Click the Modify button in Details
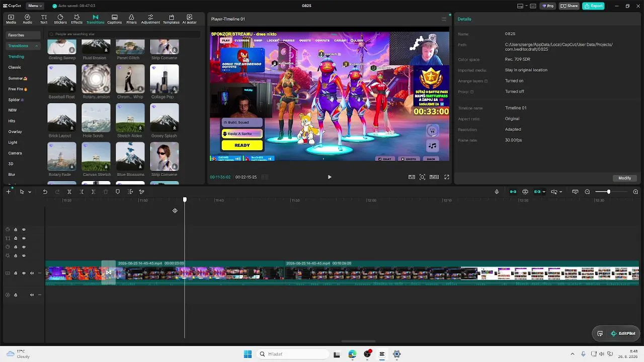Screen dimensions: 644x362 (x=624, y=178)
